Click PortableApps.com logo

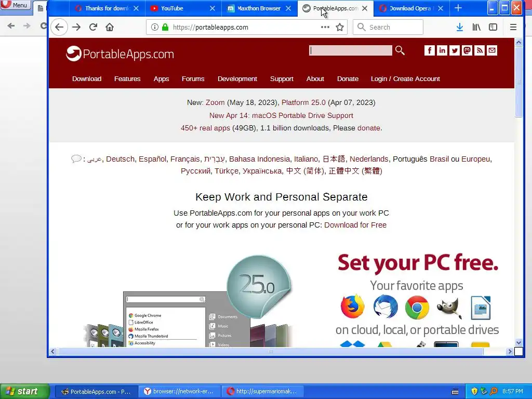[120, 54]
